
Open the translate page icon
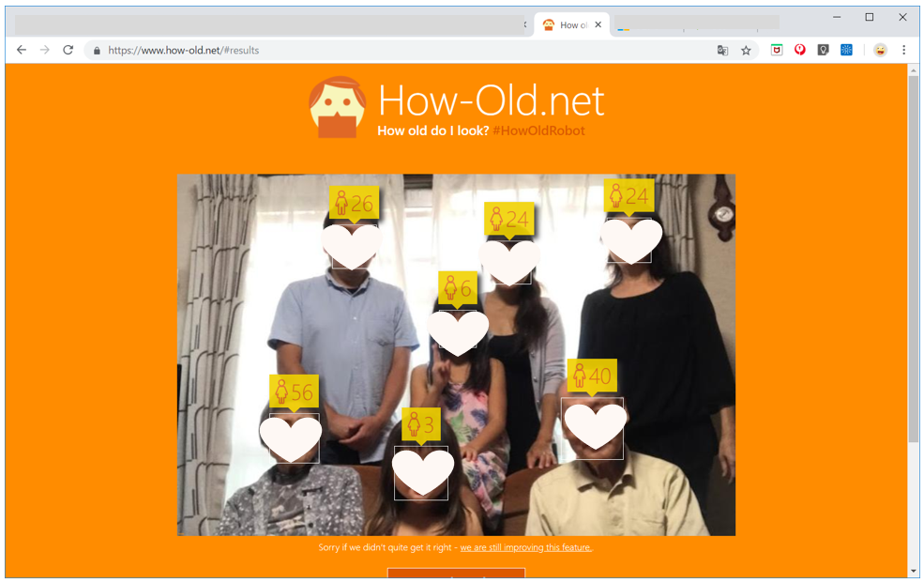[722, 51]
